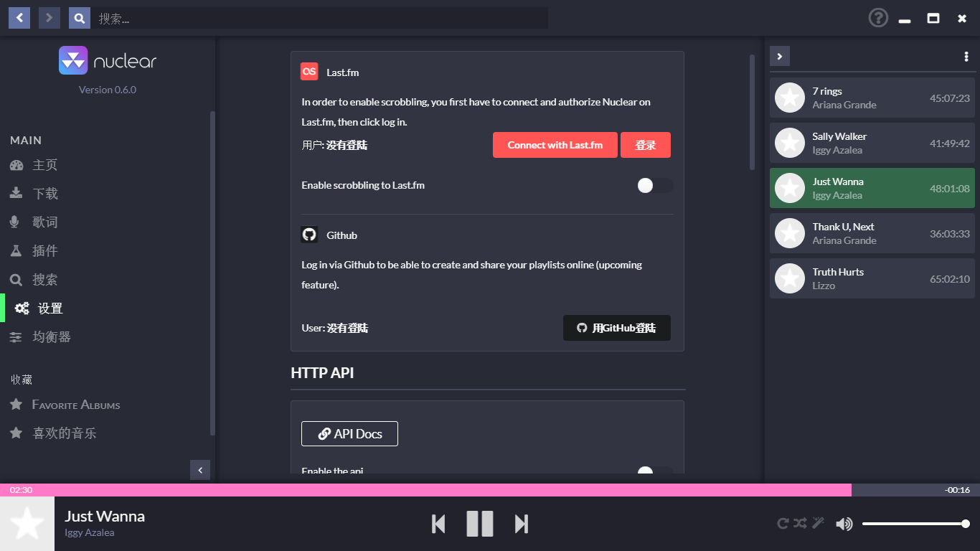Click the Truth Hurts track thumbnail

point(790,278)
